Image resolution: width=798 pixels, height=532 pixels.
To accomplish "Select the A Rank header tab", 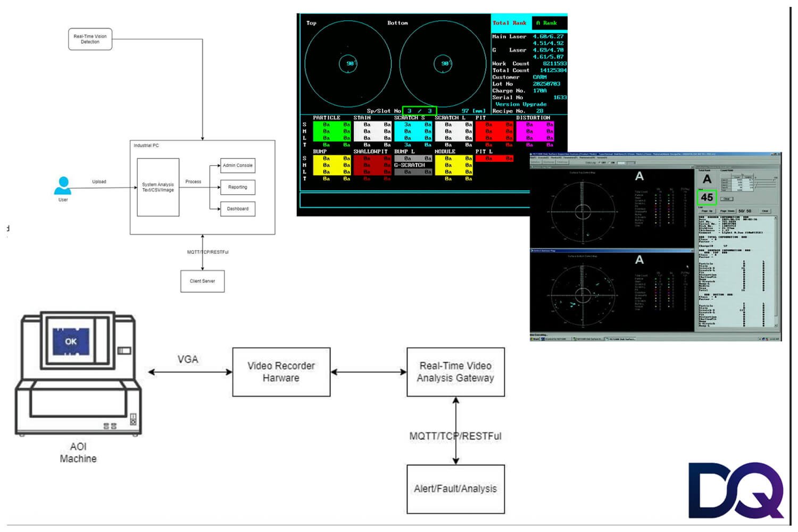I will tap(548, 23).
